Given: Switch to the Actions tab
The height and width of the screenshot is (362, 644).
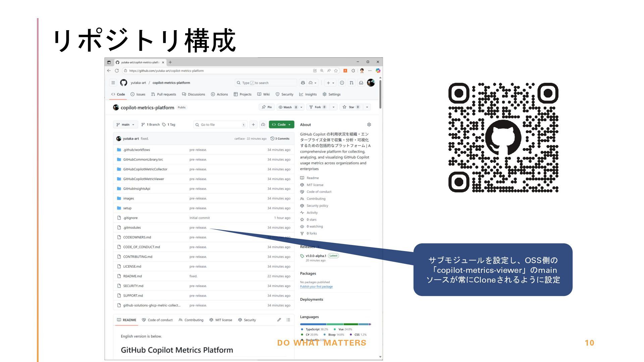Looking at the screenshot, I should tap(219, 95).
